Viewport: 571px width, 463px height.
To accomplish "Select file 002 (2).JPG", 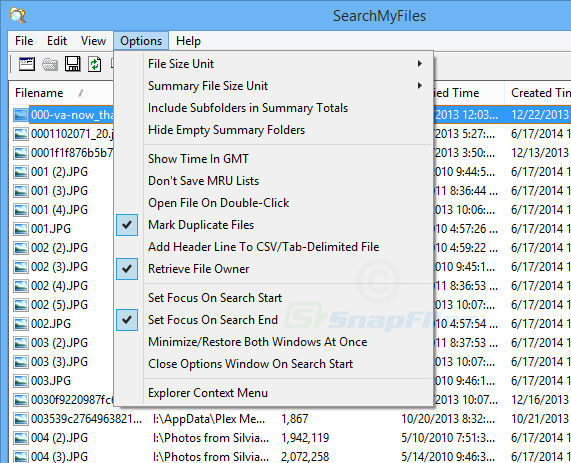I will point(59,248).
